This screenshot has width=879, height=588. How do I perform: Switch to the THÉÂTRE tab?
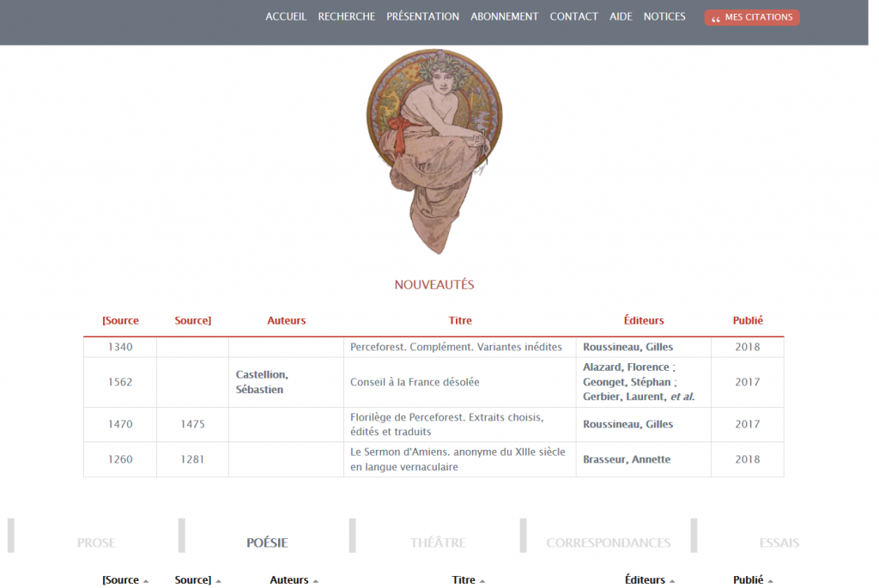click(438, 543)
